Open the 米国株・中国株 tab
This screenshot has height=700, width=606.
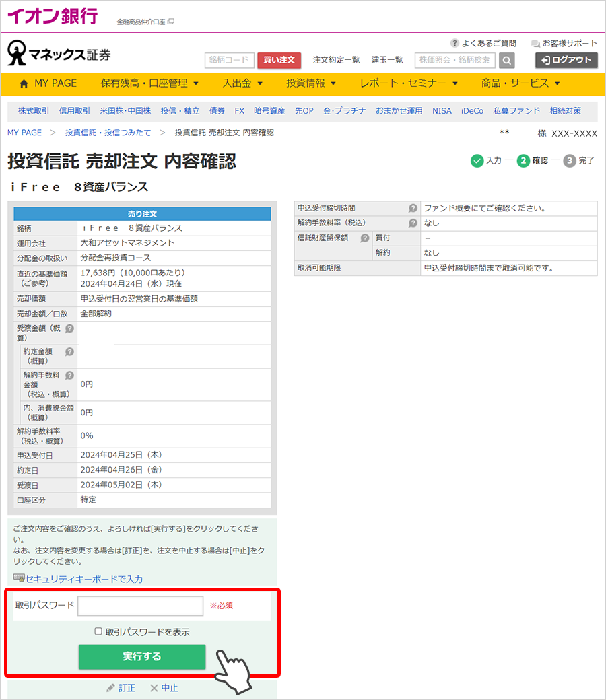(x=125, y=111)
